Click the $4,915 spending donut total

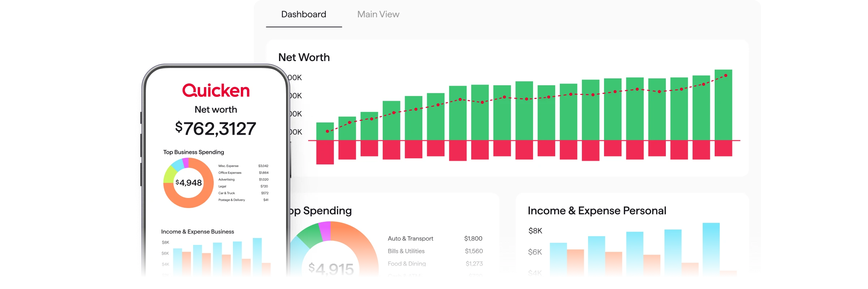click(x=331, y=269)
